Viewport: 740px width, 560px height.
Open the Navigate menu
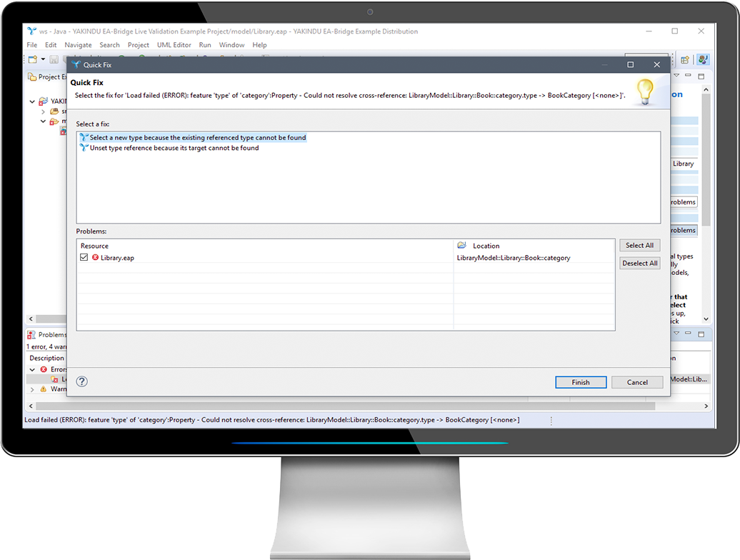(78, 45)
